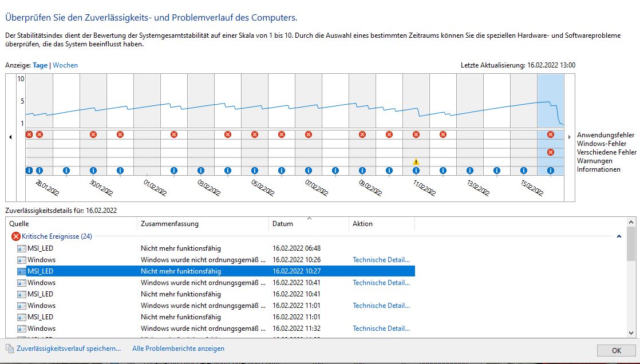Image resolution: width=640 pixels, height=364 pixels.
Task: Click the red icon beside Kritische Ereignisse
Action: (16, 236)
